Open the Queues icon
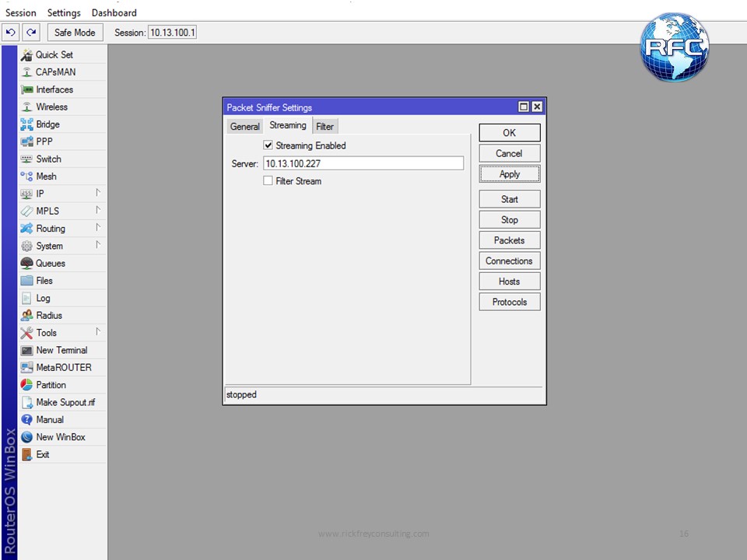Viewport: 747px width, 560px height. coord(26,264)
